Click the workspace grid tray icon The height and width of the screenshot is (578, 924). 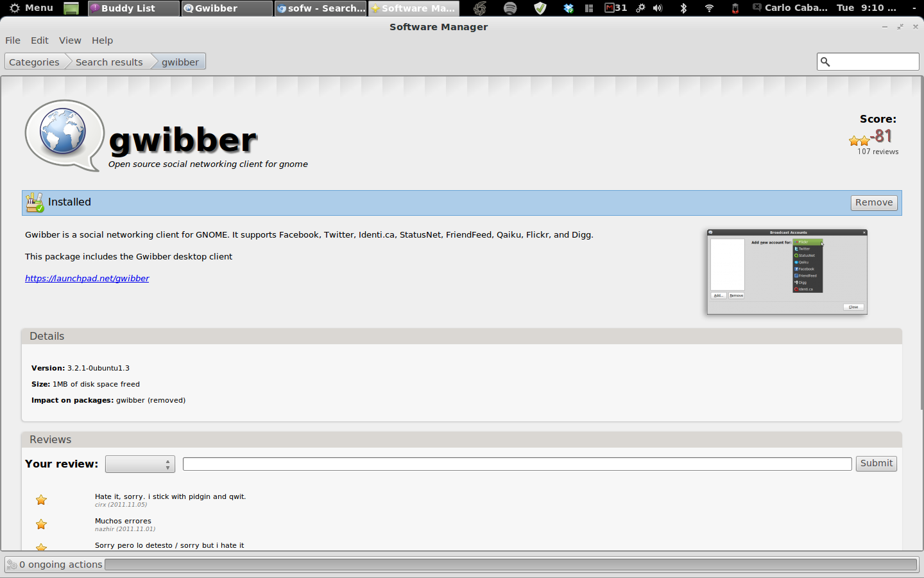(589, 8)
